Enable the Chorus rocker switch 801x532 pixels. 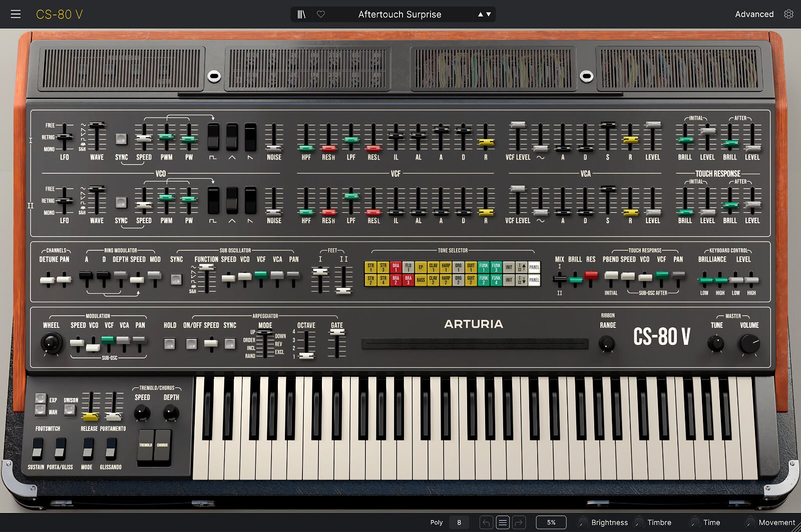click(x=163, y=445)
